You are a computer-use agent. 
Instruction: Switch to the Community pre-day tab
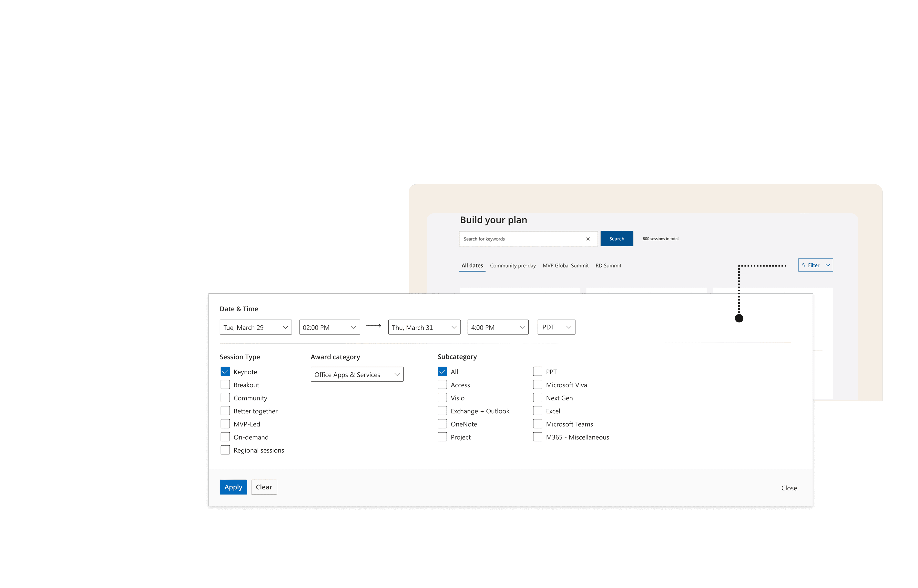coord(513,266)
